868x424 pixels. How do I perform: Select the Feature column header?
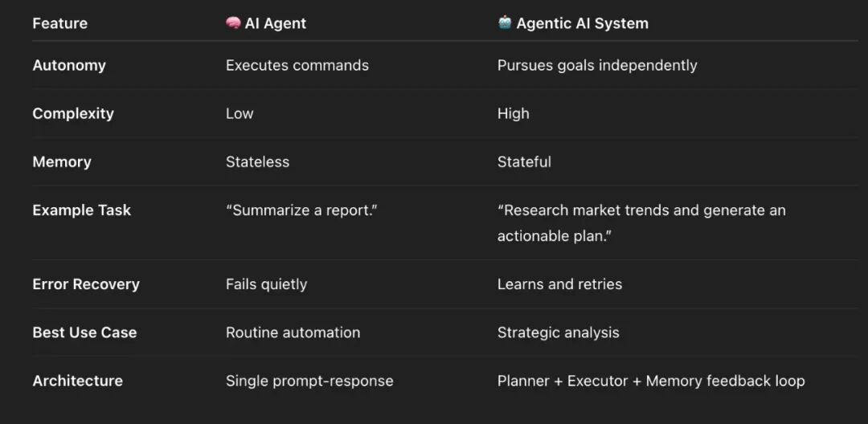(59, 23)
